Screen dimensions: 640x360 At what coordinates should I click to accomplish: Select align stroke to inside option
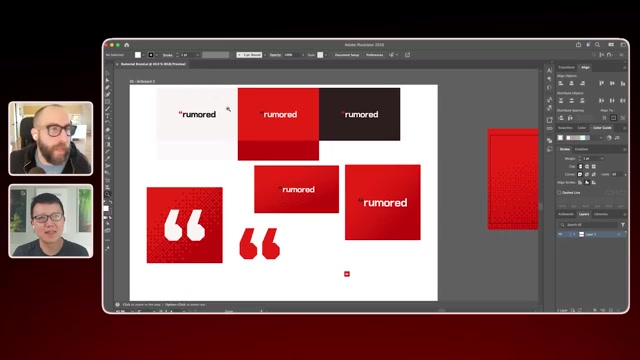pyautogui.click(x=587, y=182)
